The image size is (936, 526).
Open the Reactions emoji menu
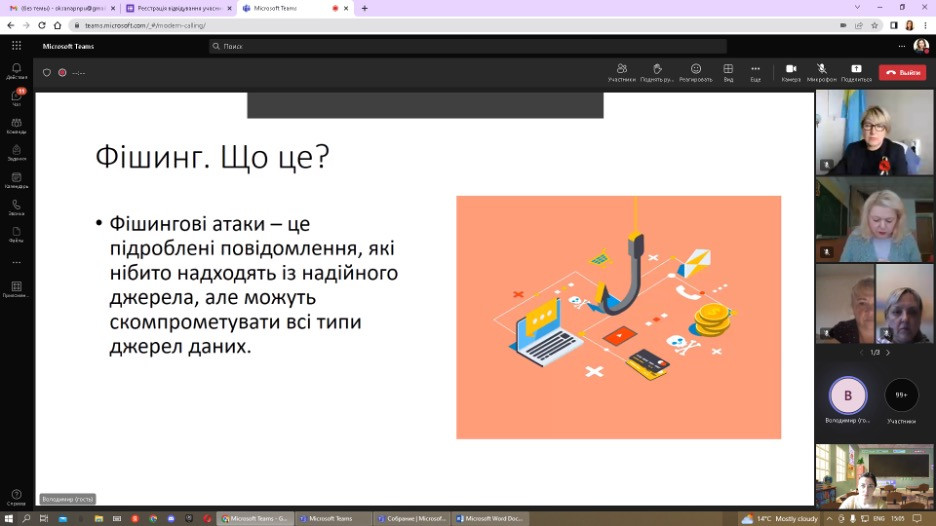pos(695,72)
